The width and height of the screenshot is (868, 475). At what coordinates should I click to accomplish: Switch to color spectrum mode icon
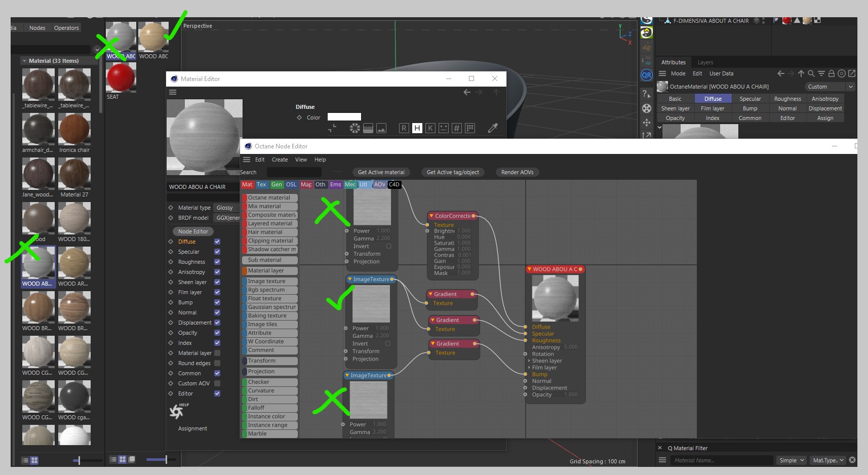point(368,128)
